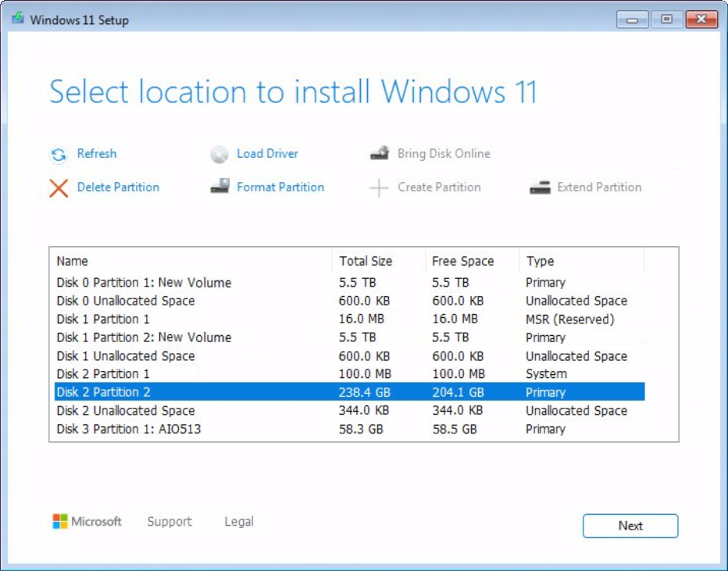Screen dimensions: 728x571
Task: Click the greyed Bring Disk Online text
Action: 444,154
